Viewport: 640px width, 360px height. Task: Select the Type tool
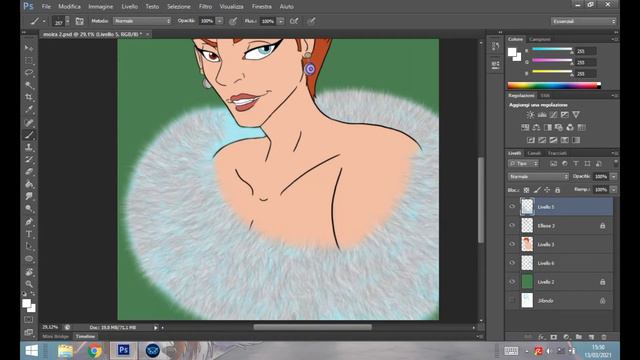29,234
